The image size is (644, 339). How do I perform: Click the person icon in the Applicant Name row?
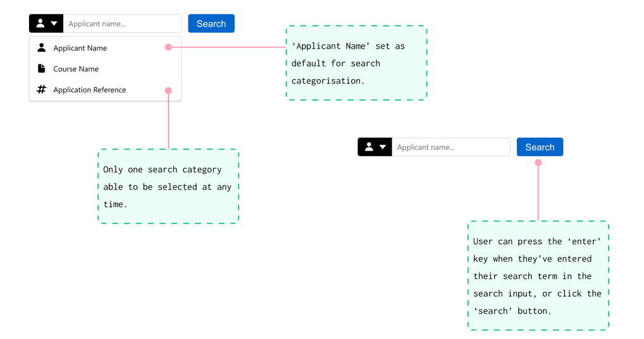point(42,47)
